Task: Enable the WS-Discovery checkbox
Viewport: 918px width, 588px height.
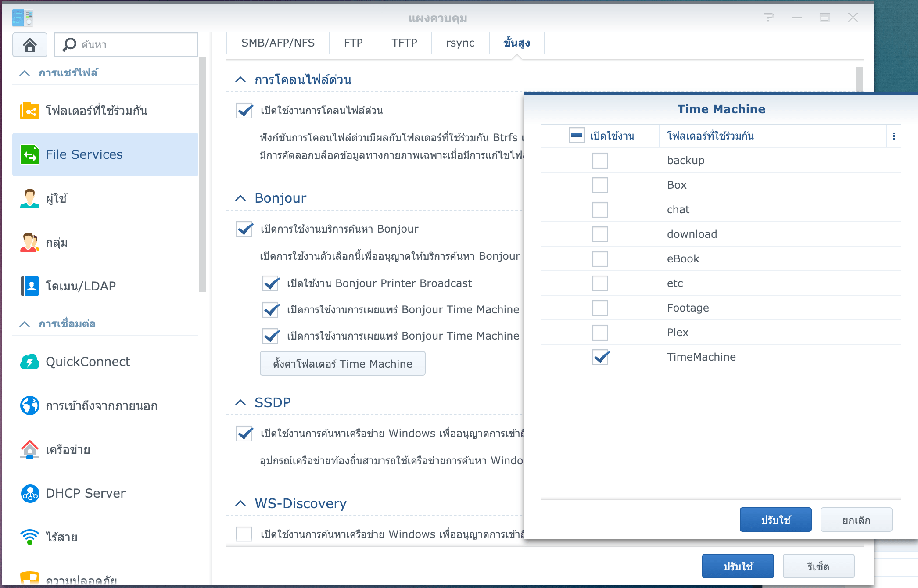Action: click(x=244, y=534)
